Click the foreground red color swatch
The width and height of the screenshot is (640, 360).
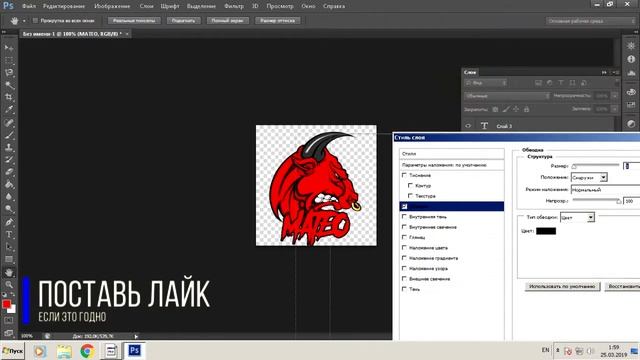click(6, 304)
